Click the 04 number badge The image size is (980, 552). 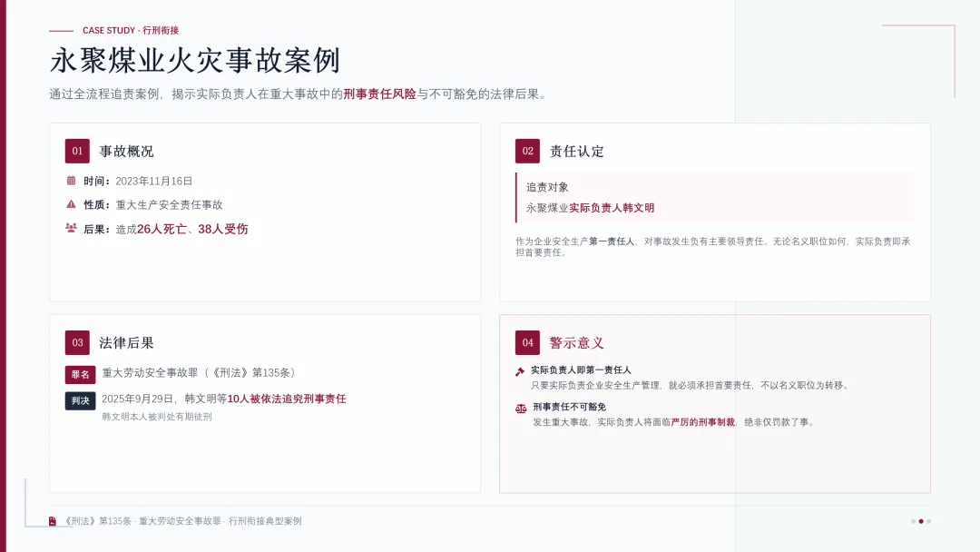[x=527, y=342]
